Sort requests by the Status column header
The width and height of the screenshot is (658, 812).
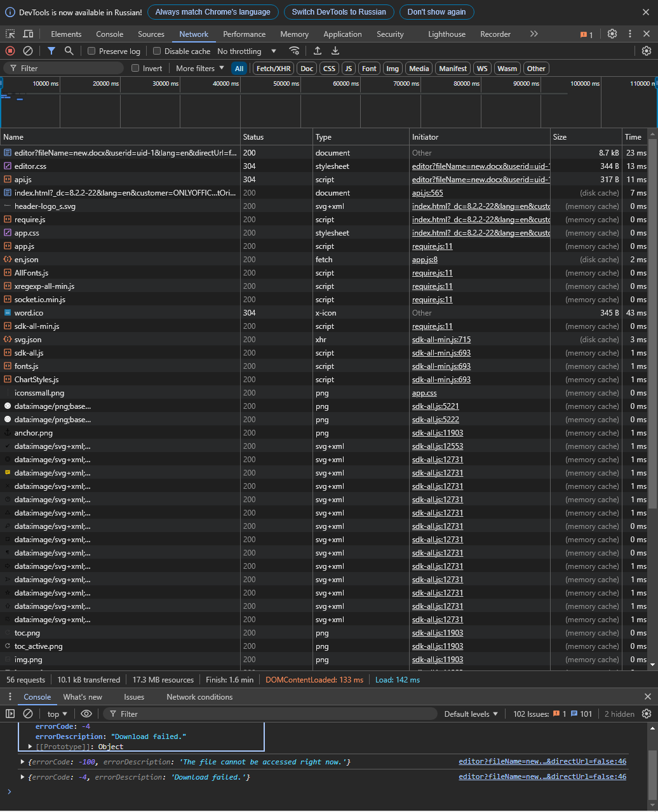click(277, 137)
